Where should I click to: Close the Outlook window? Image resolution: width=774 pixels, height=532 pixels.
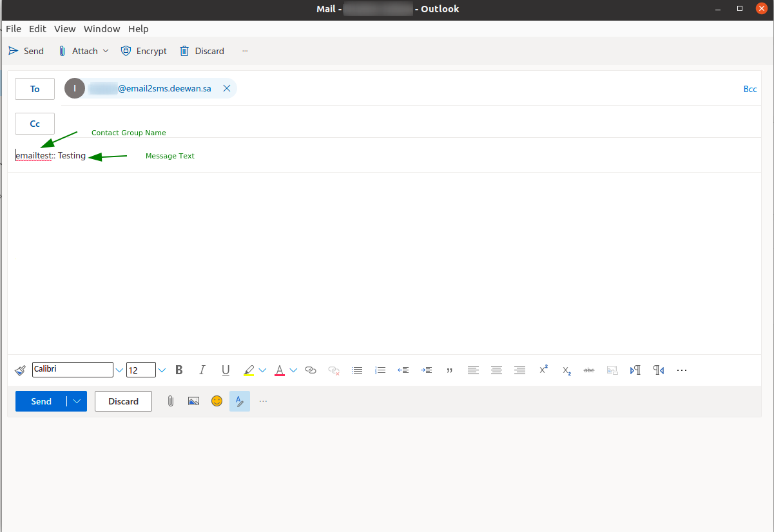pyautogui.click(x=761, y=9)
